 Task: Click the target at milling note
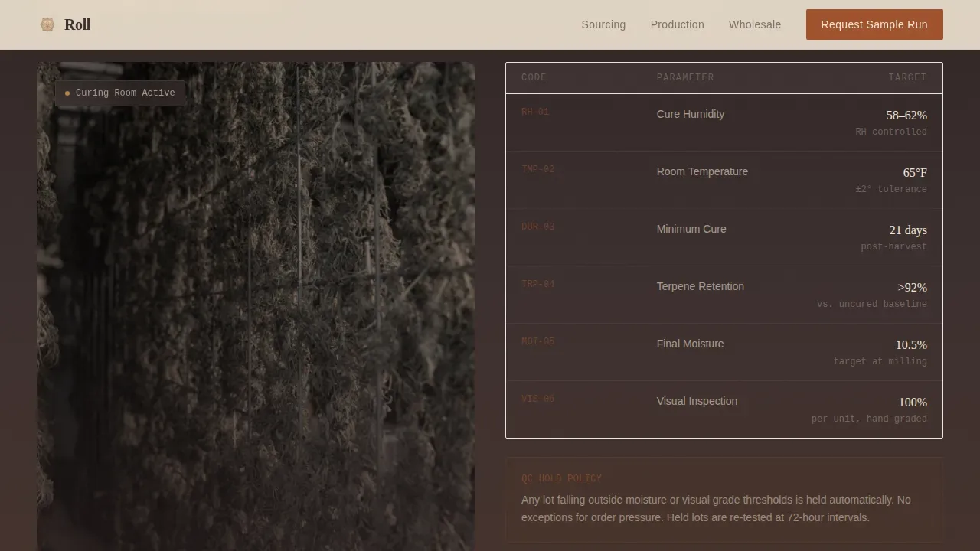pyautogui.click(x=880, y=361)
